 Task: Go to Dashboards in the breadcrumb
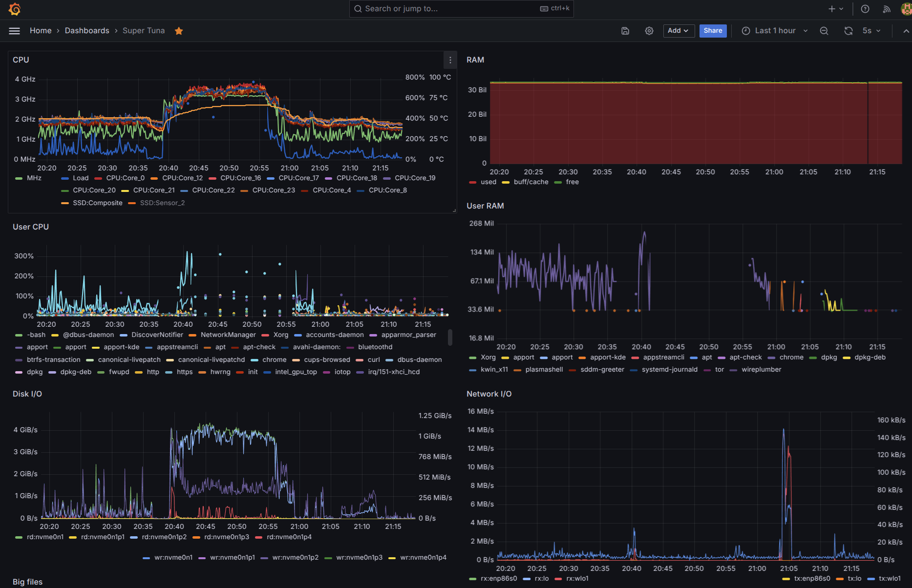click(87, 31)
